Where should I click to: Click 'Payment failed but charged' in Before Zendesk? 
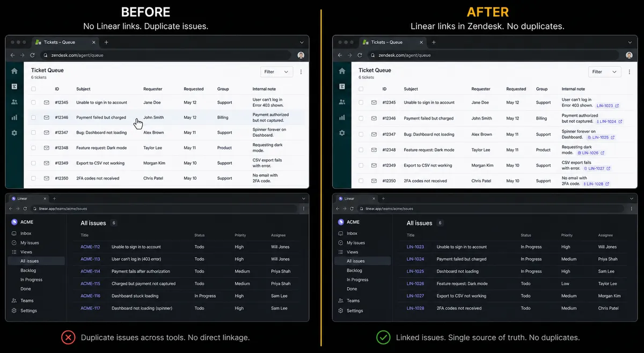101,117
